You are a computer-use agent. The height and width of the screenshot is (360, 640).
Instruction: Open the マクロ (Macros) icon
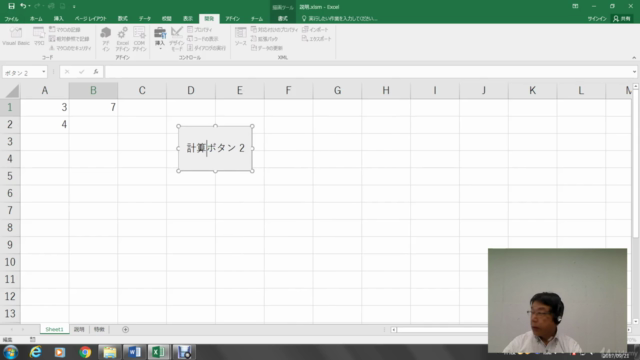coord(39,36)
